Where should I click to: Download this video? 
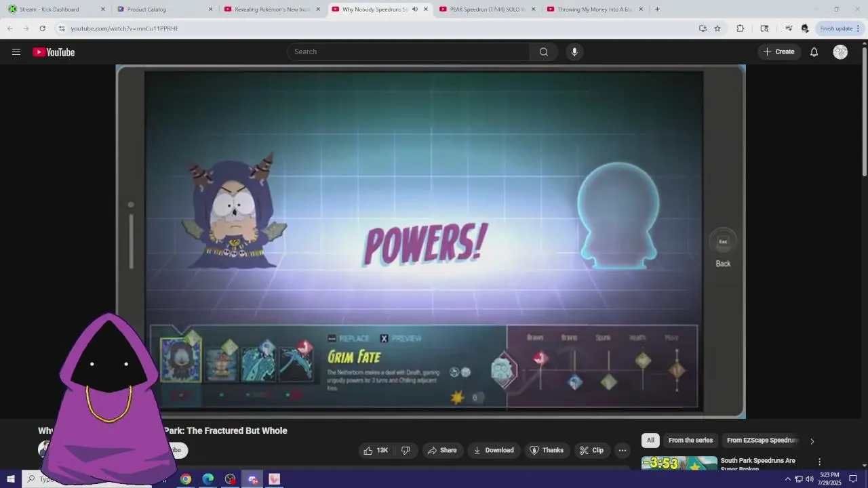pyautogui.click(x=494, y=450)
